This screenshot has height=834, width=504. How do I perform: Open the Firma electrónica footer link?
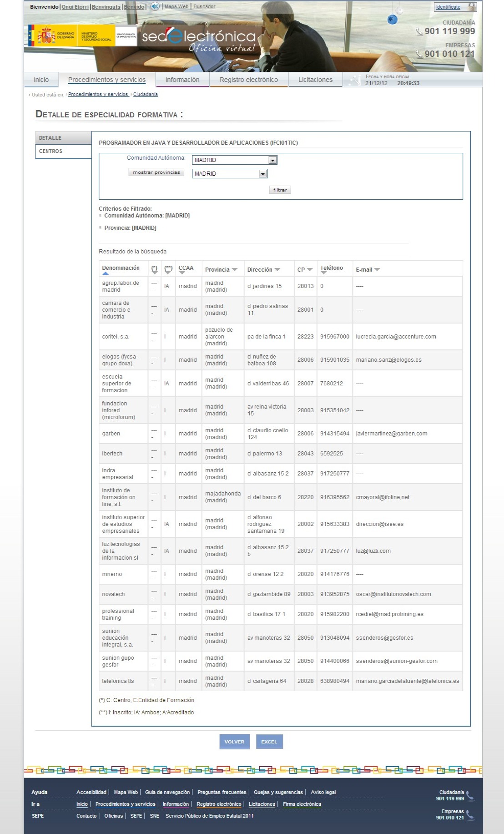tap(302, 804)
